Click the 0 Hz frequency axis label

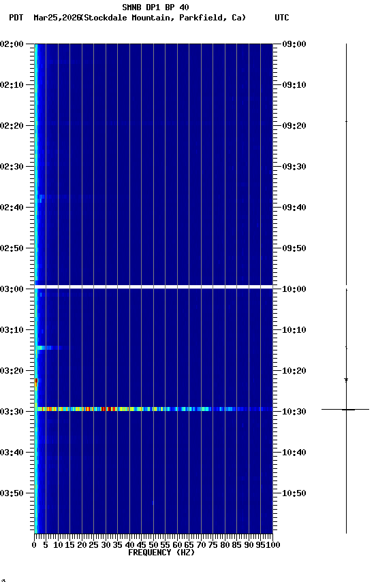pyautogui.click(x=34, y=545)
